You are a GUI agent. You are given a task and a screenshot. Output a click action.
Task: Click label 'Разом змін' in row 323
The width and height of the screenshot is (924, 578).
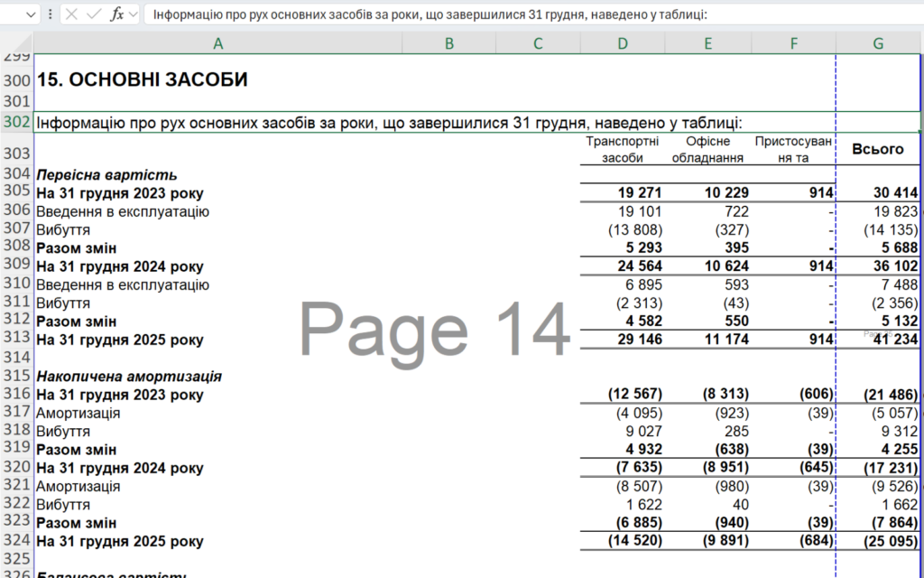pyautogui.click(x=76, y=523)
